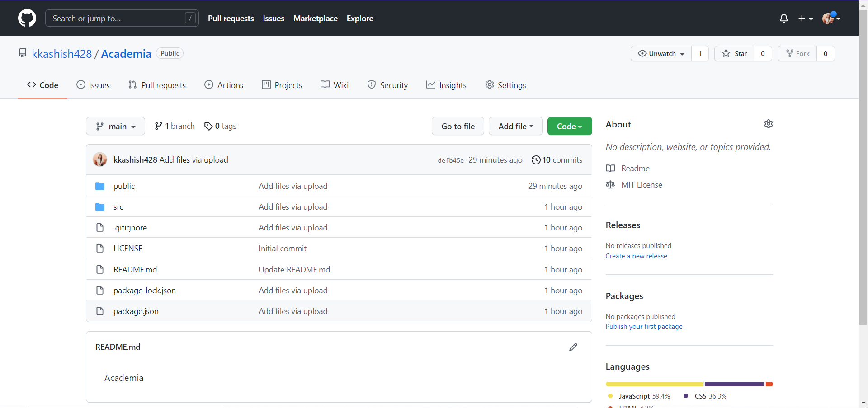Screen dimensions: 868x408
Task: Open the Pull requests repository tab
Action: click(x=157, y=85)
